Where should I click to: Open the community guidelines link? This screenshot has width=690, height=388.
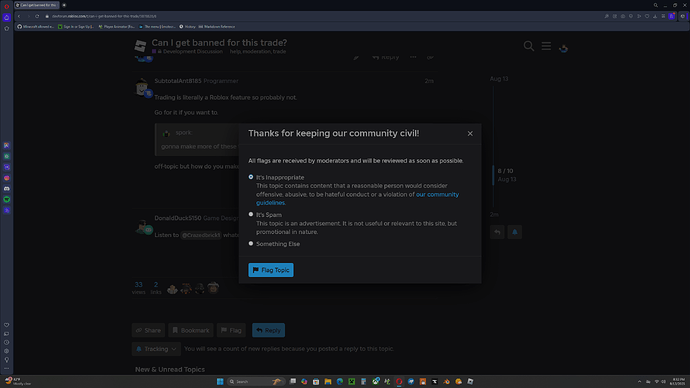[x=357, y=198]
